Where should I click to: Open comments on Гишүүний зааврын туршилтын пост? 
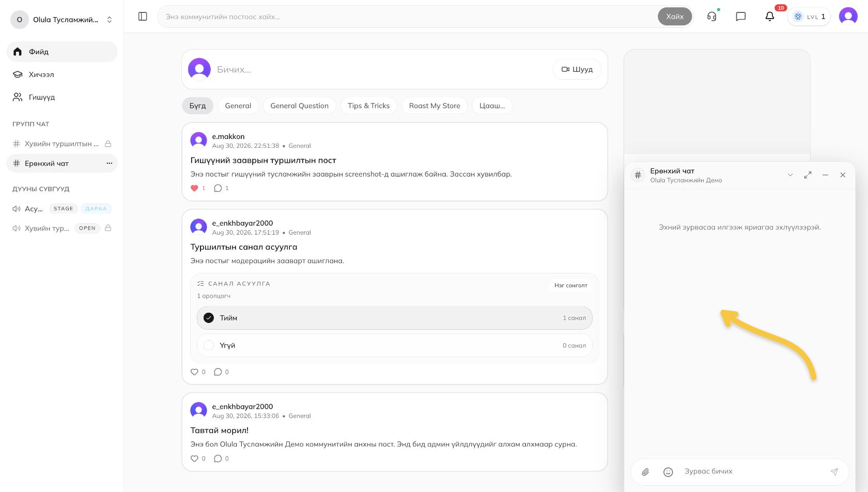(x=218, y=188)
